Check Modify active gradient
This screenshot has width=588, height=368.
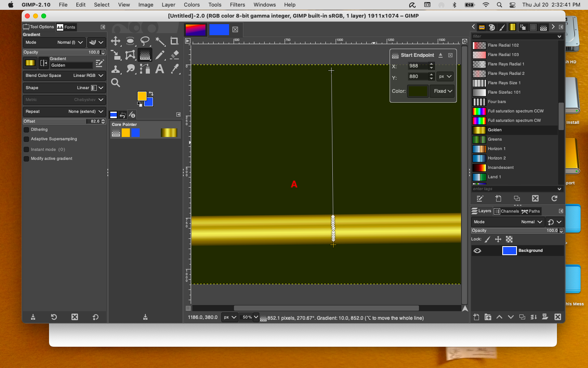point(27,159)
